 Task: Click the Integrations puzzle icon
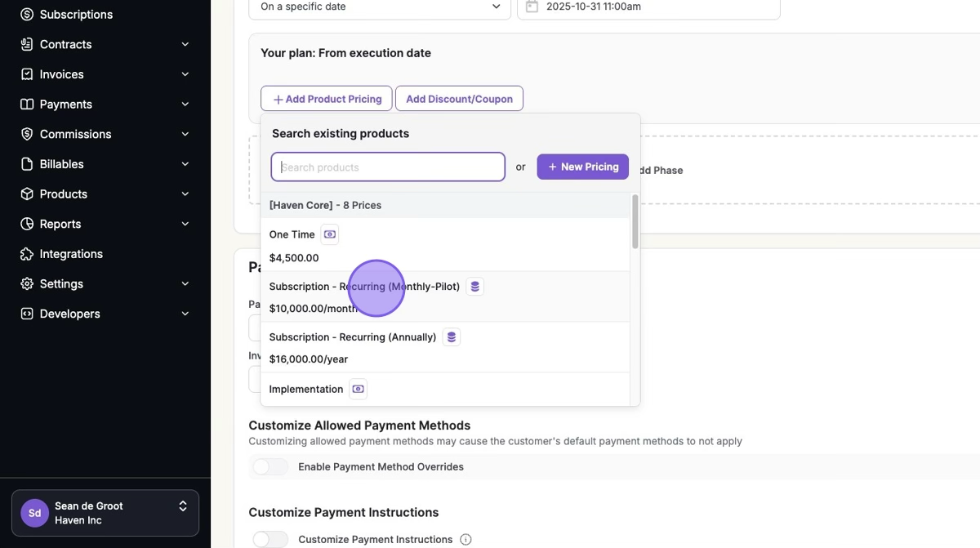click(x=27, y=254)
